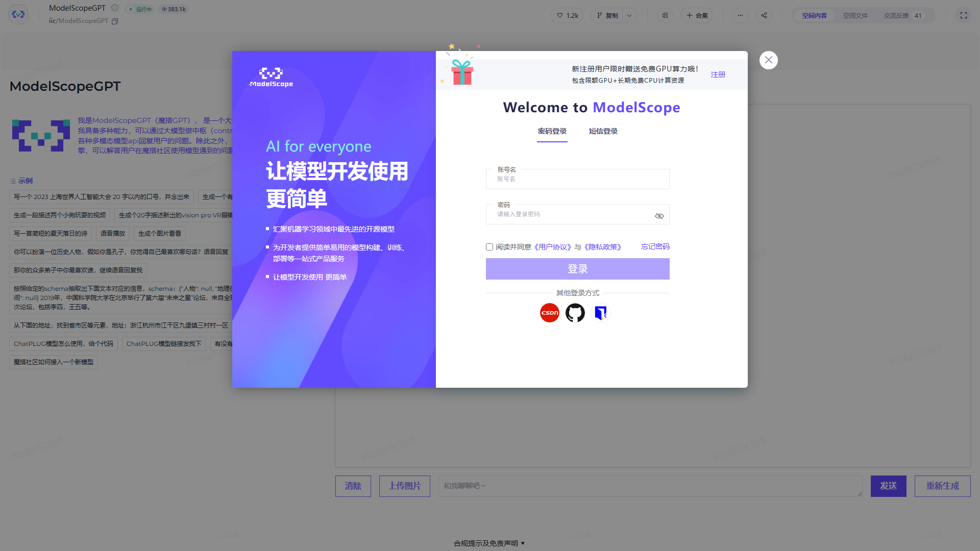Close the login dialog
Viewport: 980px width, 551px height.
pyautogui.click(x=768, y=60)
